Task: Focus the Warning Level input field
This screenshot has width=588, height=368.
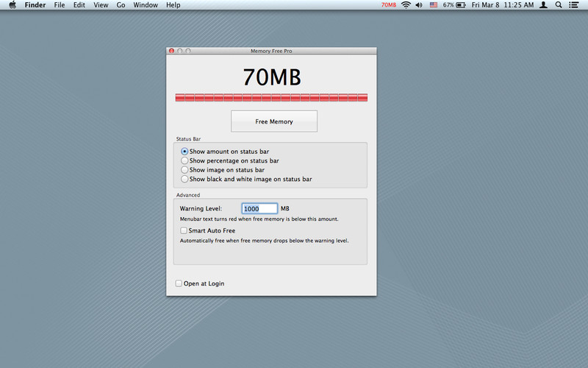Action: point(259,208)
